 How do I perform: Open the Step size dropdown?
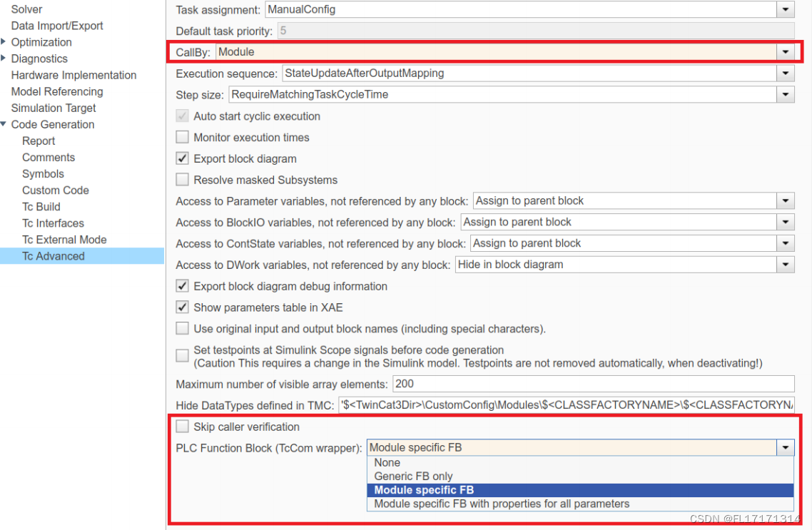[x=786, y=94]
